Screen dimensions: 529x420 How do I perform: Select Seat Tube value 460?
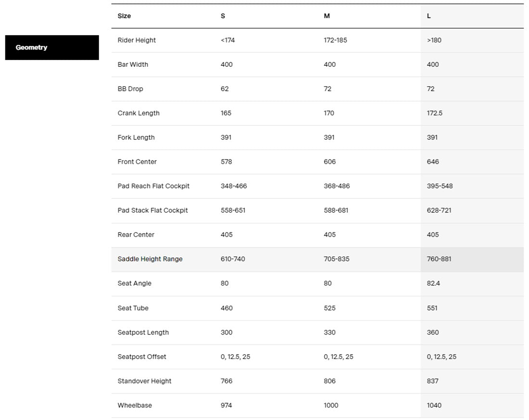pos(227,308)
